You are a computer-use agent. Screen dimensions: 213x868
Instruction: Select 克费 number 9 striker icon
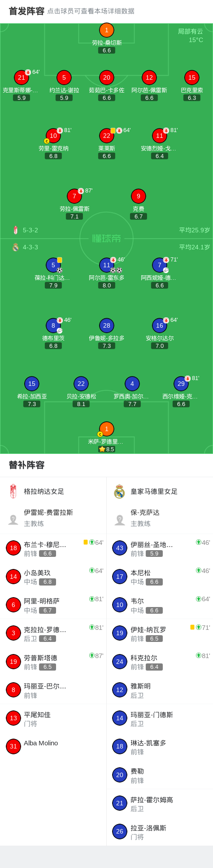pos(139,196)
